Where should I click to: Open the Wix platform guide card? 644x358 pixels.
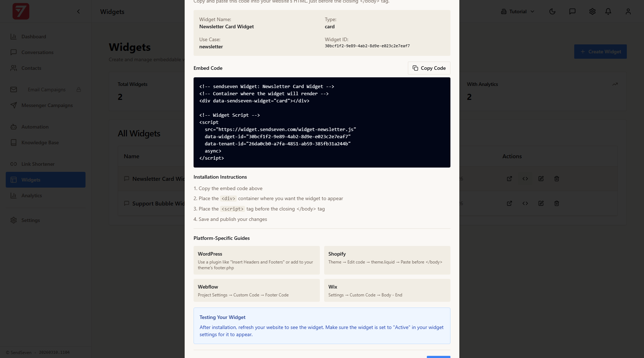click(x=387, y=290)
